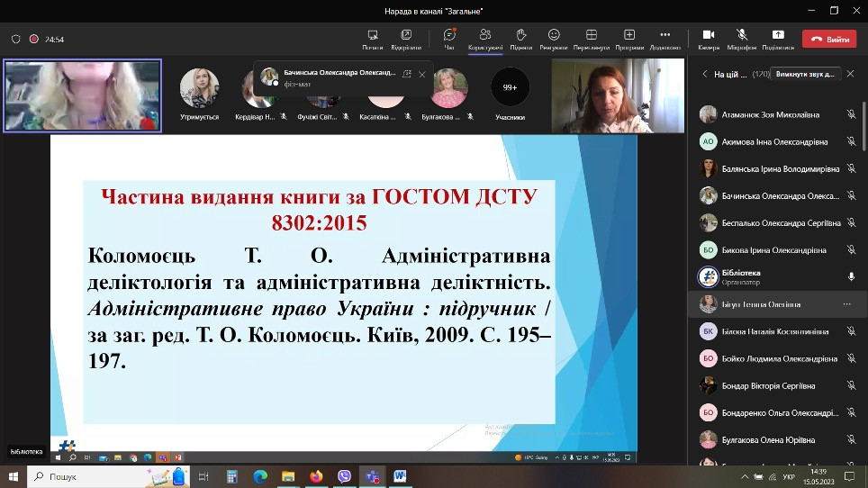Click the shield security icon

point(15,39)
